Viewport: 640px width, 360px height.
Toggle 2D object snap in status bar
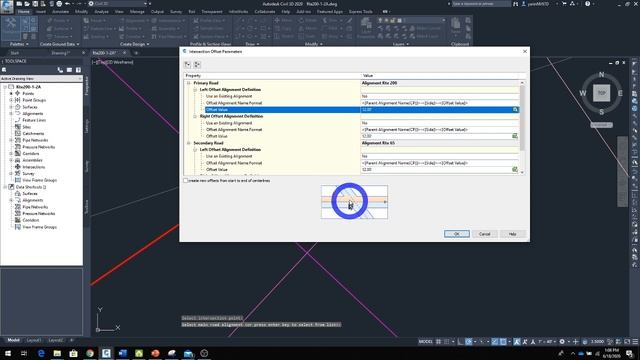coord(503,342)
